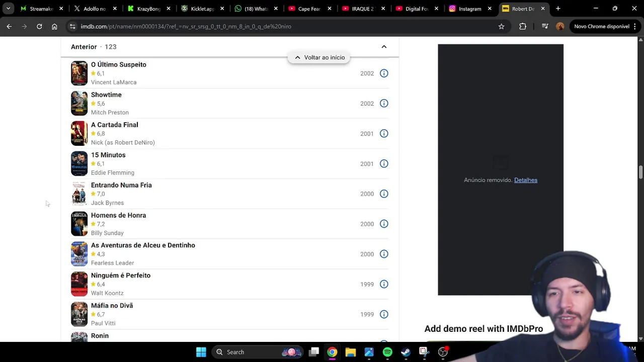The image size is (644, 362).
Task: Open Windows Start menu
Action: pos(201,352)
